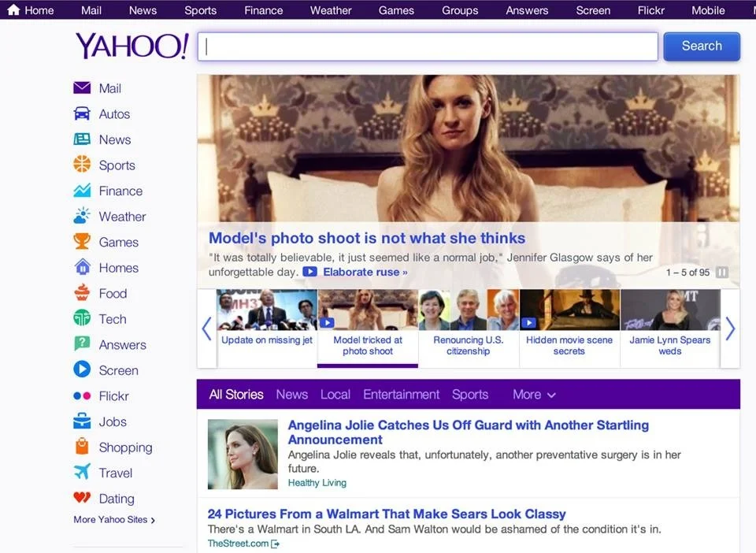Screen dimensions: 756x553
Task: Expand the More stories dropdown
Action: [x=534, y=395]
